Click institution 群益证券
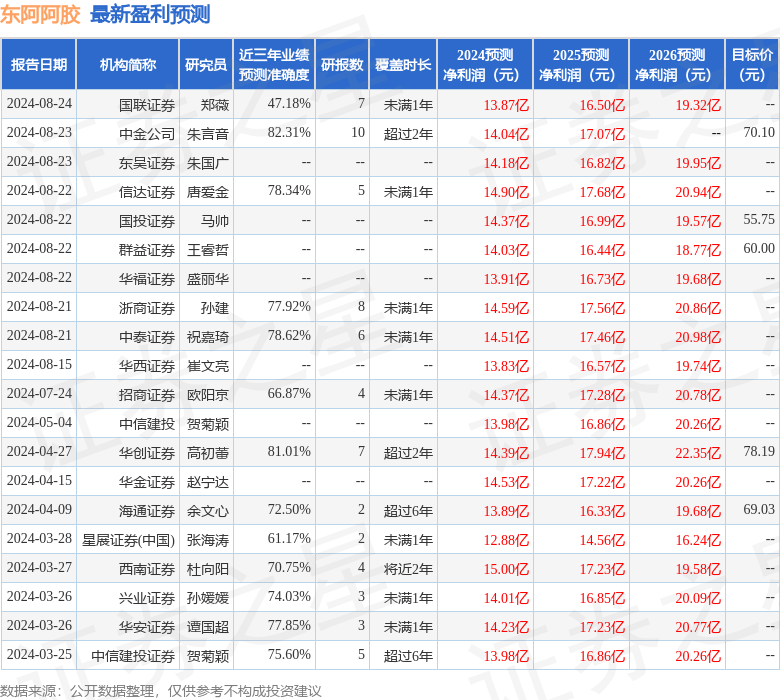Image resolution: width=780 pixels, height=700 pixels. click(x=147, y=250)
